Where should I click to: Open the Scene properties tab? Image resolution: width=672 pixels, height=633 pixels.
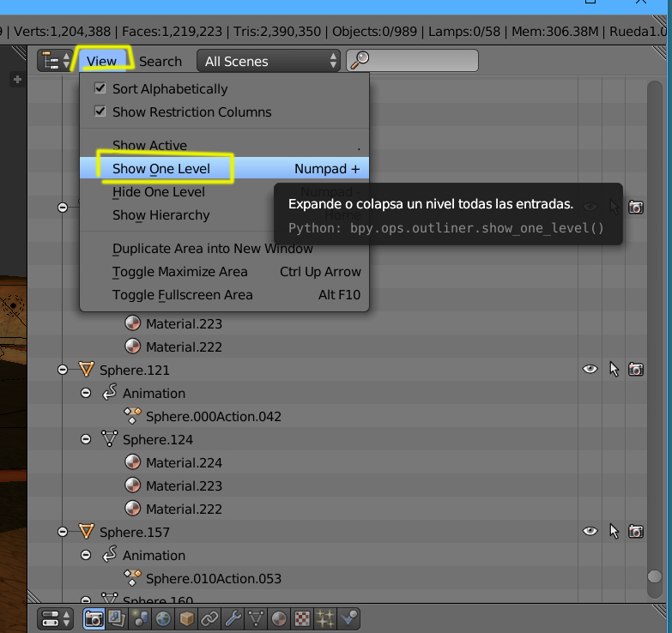(140, 619)
